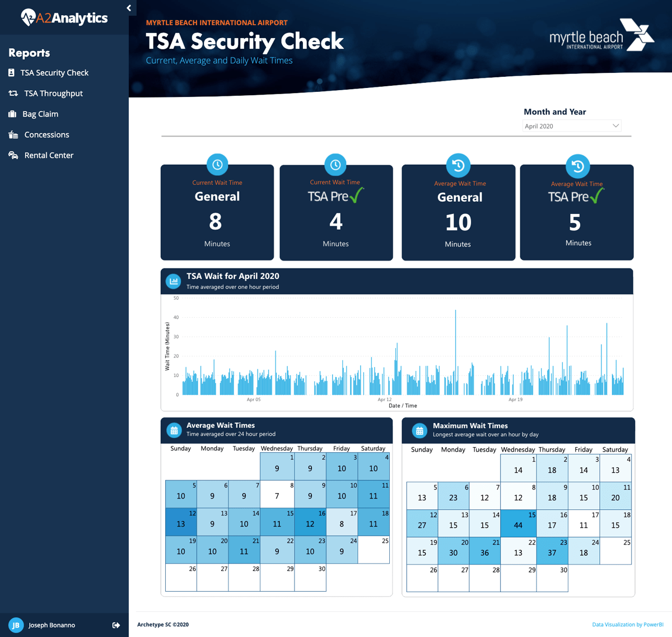This screenshot has height=637, width=672.
Task: Select April 24 in Maximum Wait Times calendar
Action: coord(584,551)
